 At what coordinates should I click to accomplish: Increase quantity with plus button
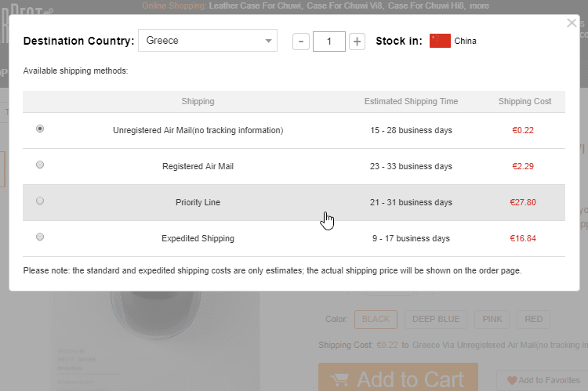coord(357,41)
